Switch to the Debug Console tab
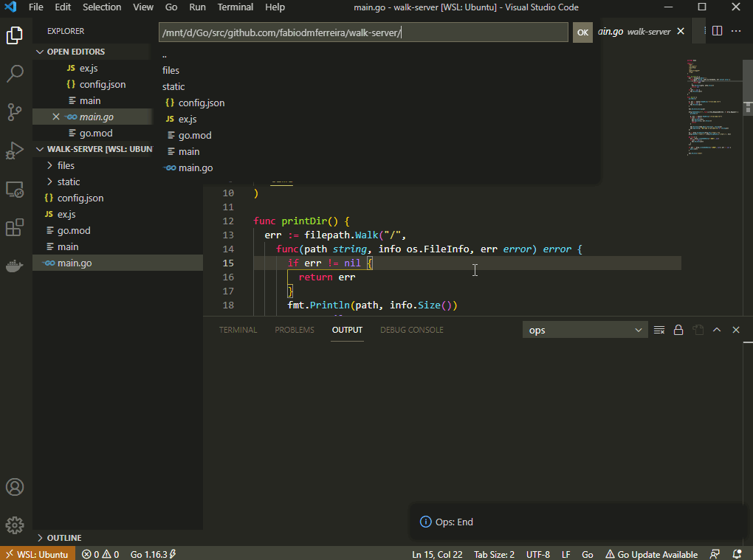 (x=411, y=330)
